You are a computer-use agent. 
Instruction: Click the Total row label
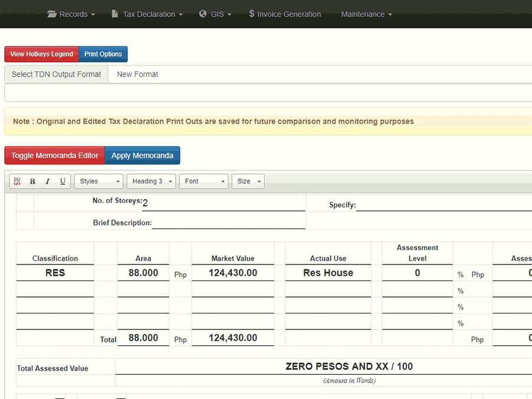pos(109,339)
